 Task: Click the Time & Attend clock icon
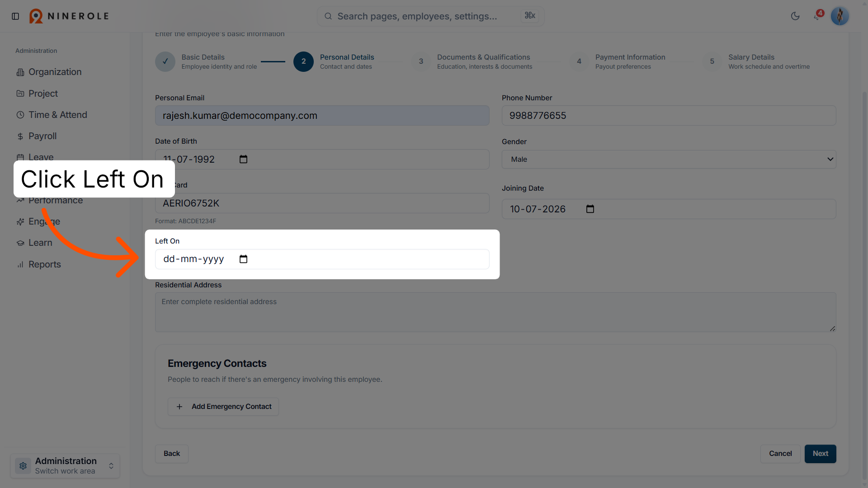(x=20, y=115)
